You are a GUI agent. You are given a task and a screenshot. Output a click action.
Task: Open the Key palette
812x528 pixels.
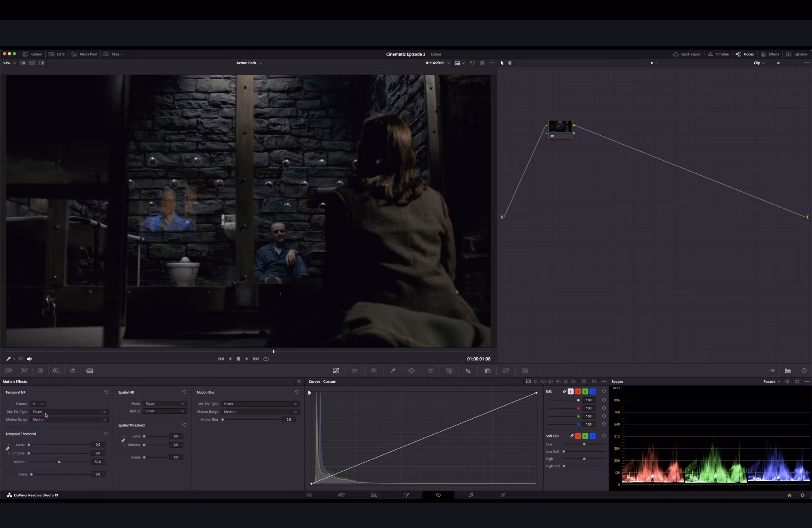point(487,371)
